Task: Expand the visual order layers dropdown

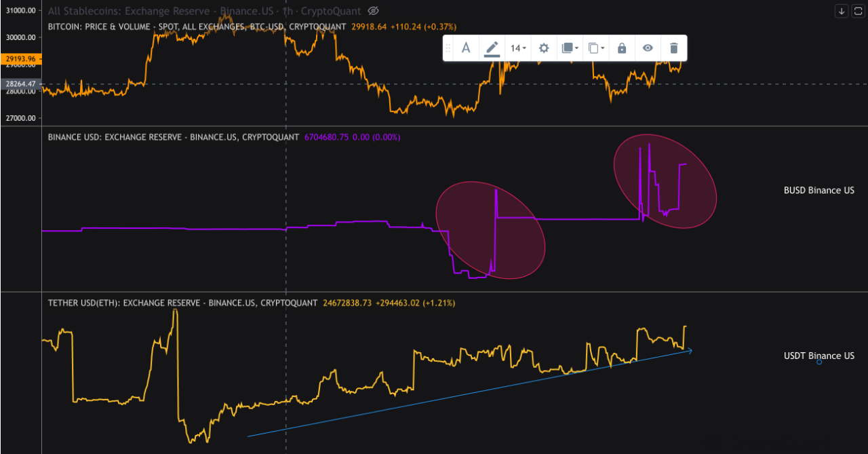Action: coord(570,48)
